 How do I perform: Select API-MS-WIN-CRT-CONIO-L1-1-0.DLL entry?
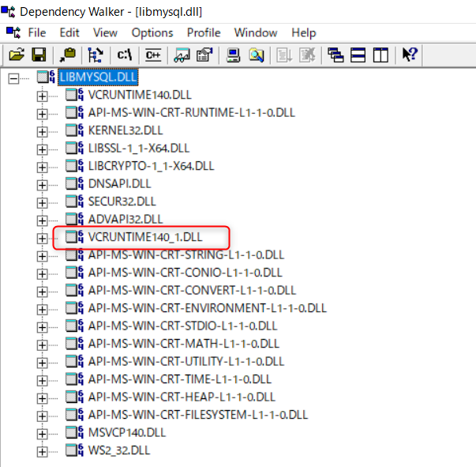(x=186, y=273)
